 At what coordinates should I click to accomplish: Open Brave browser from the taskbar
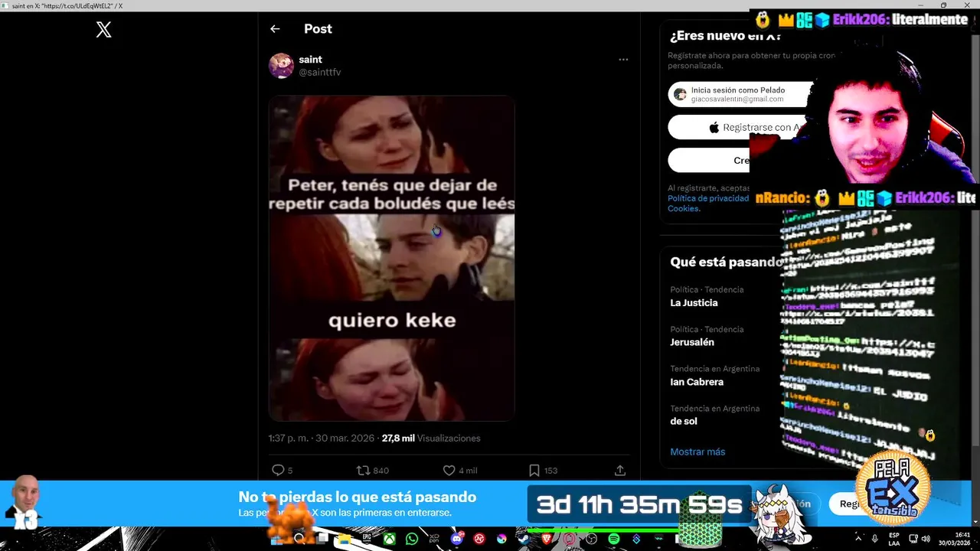pos(546,539)
